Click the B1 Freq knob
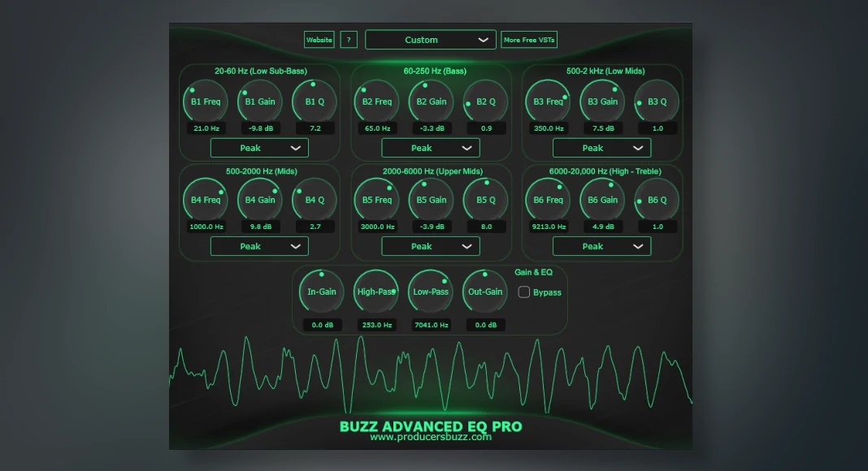 coord(206,102)
